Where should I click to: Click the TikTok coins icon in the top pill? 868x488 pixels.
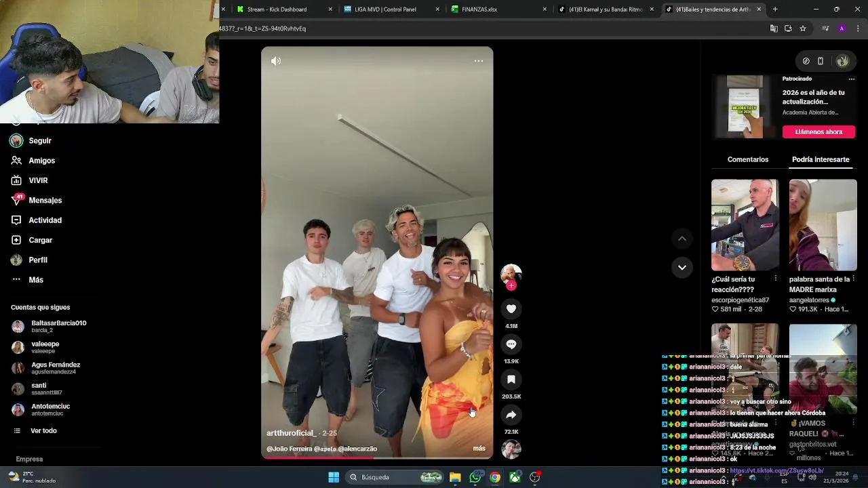806,61
